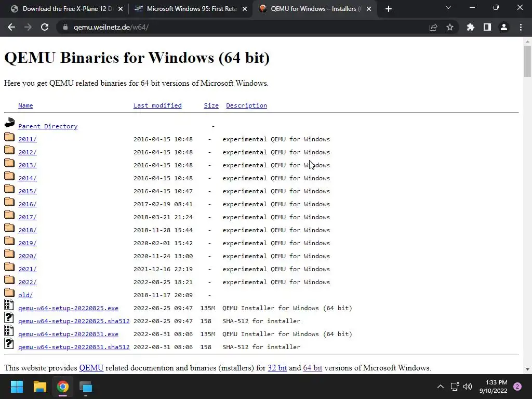532x399 pixels.
Task: Open the 2013/ folder link
Action: point(28,165)
